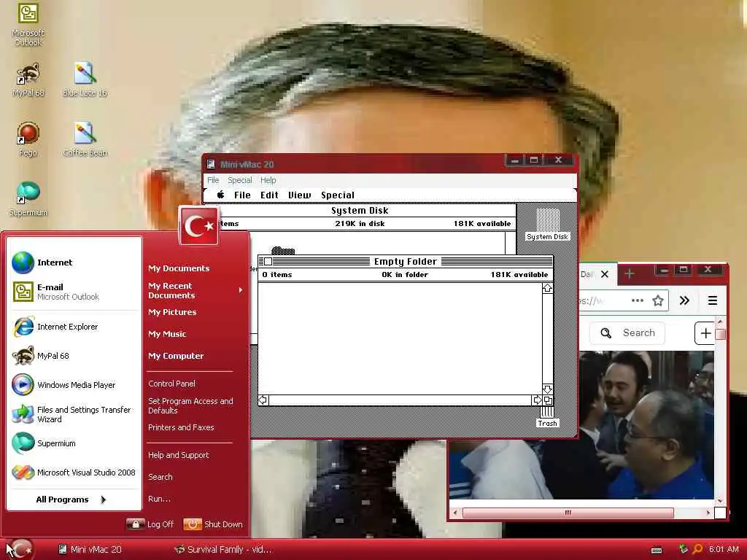
Task: Click the Start button on taskbar
Action: tap(21, 549)
